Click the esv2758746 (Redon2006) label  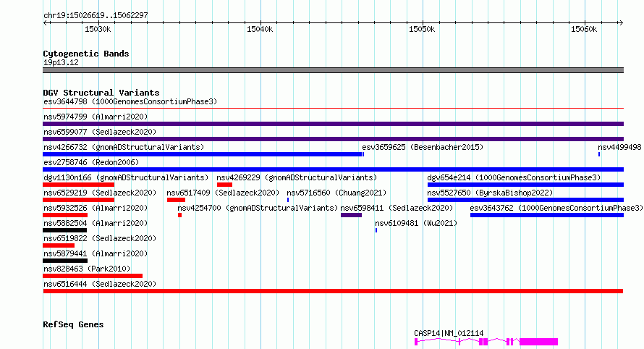point(91,162)
